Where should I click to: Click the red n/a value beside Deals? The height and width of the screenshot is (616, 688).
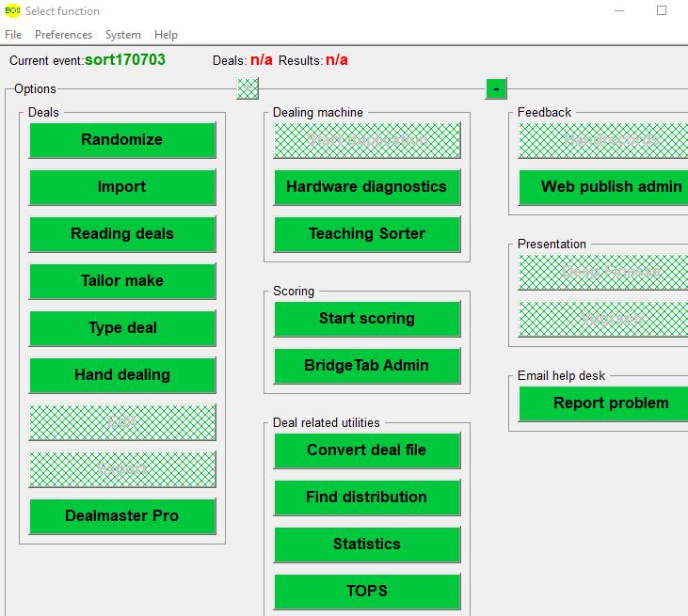point(262,60)
